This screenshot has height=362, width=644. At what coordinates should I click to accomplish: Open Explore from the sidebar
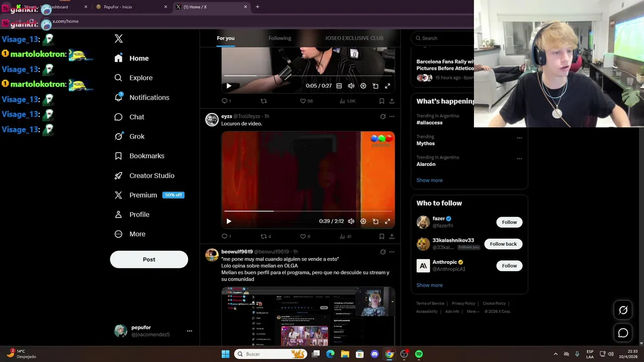click(133, 78)
